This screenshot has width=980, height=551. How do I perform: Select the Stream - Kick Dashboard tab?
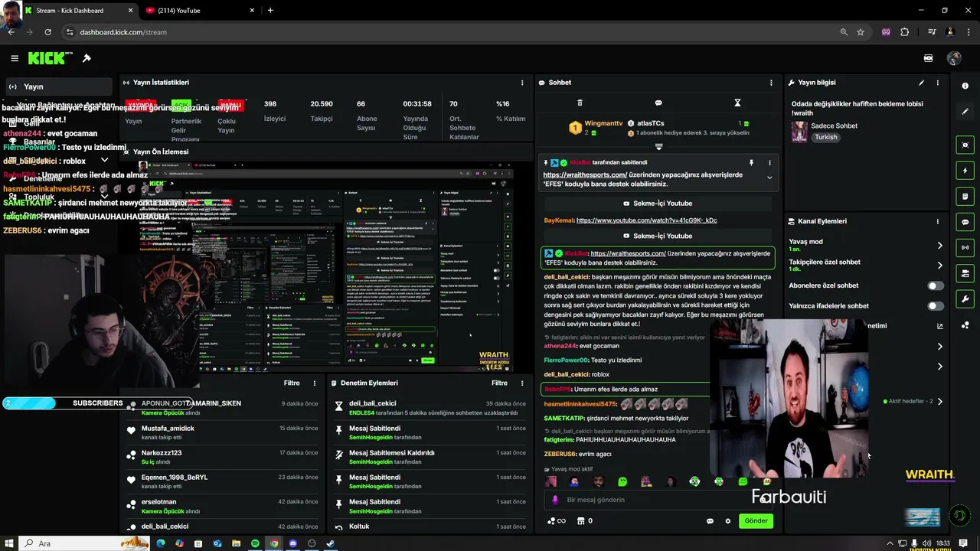tap(78, 10)
